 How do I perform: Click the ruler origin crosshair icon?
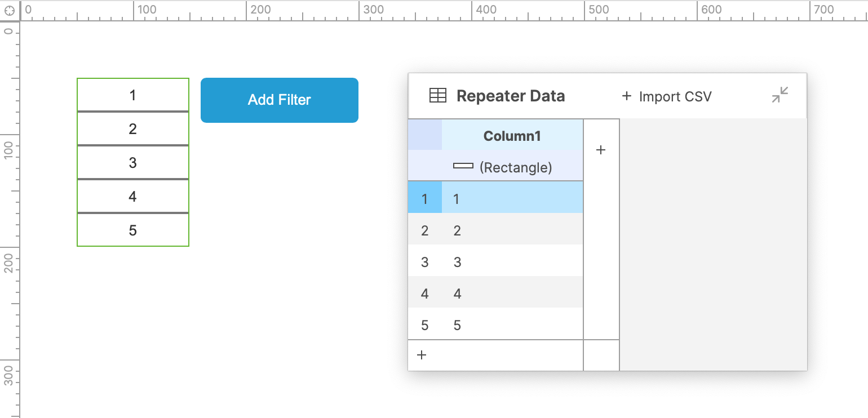tap(9, 10)
